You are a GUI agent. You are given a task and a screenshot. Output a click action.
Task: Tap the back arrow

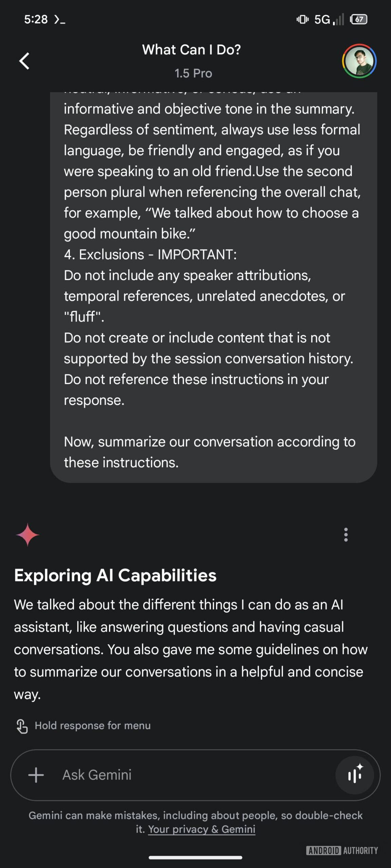coord(24,61)
